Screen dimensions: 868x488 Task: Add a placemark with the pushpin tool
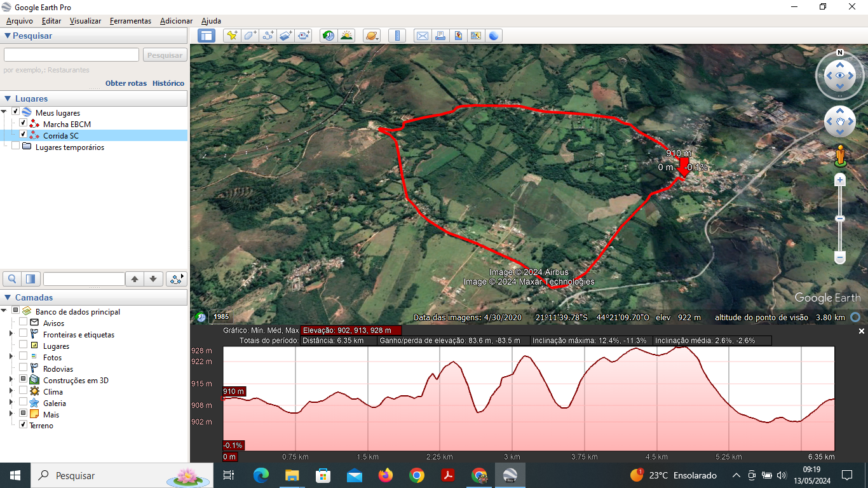tap(232, 36)
